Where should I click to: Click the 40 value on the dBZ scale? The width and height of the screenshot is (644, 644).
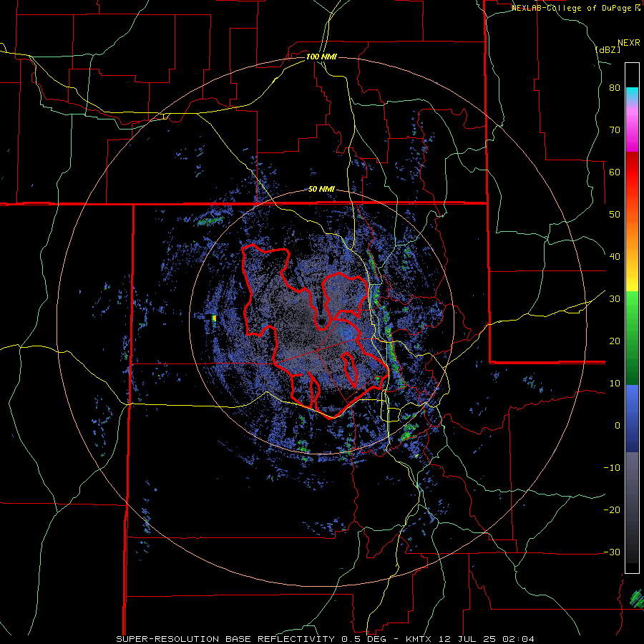point(615,257)
